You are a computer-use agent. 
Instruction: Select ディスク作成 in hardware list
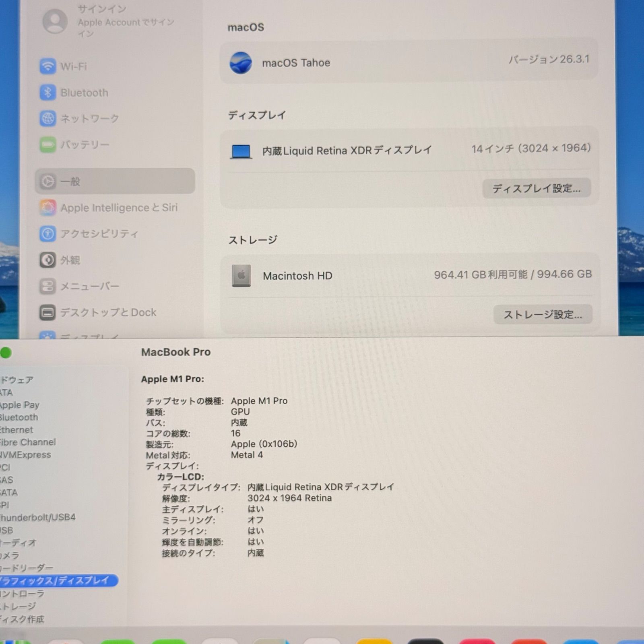click(22, 619)
